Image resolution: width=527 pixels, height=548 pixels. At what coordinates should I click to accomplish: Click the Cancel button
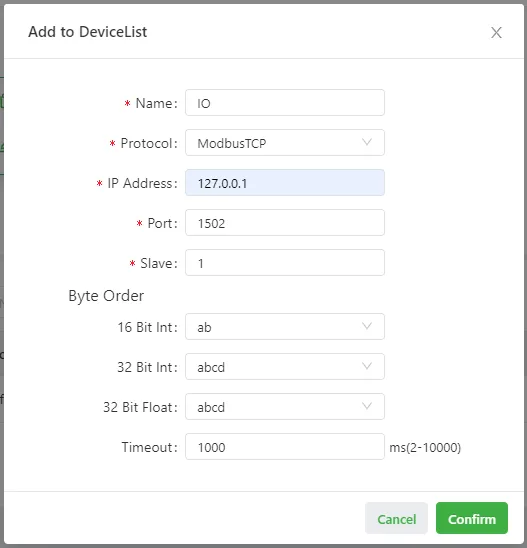[x=396, y=519]
